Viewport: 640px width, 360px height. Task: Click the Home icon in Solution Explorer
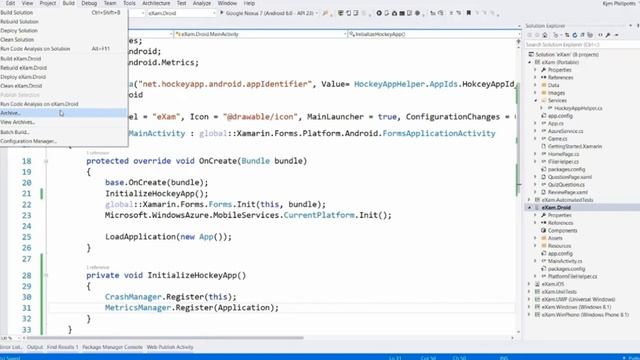(x=545, y=36)
